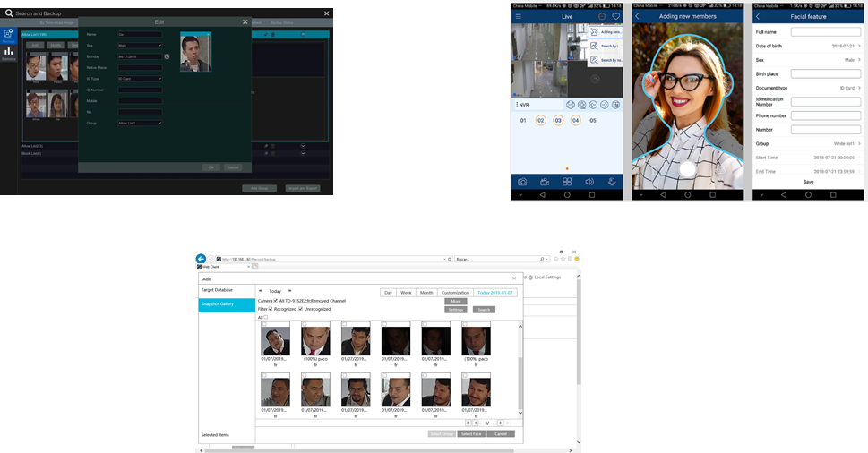
Task: Collapse the Allow List1 group chevron
Action: pyautogui.click(x=303, y=34)
